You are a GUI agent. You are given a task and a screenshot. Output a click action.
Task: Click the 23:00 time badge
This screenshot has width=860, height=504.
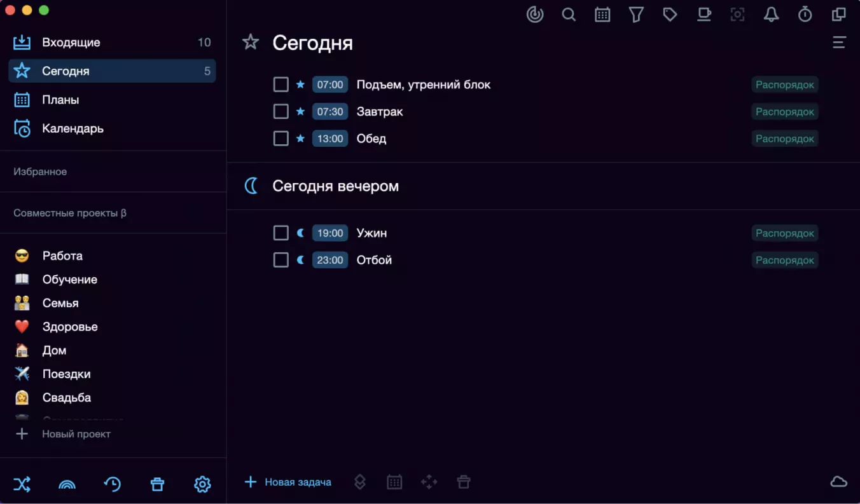pyautogui.click(x=330, y=260)
